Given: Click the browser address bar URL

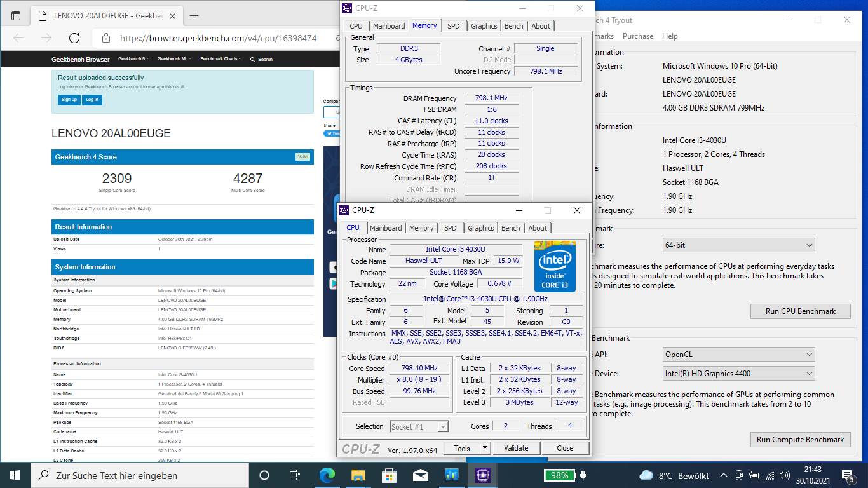Looking at the screenshot, I should pos(218,38).
